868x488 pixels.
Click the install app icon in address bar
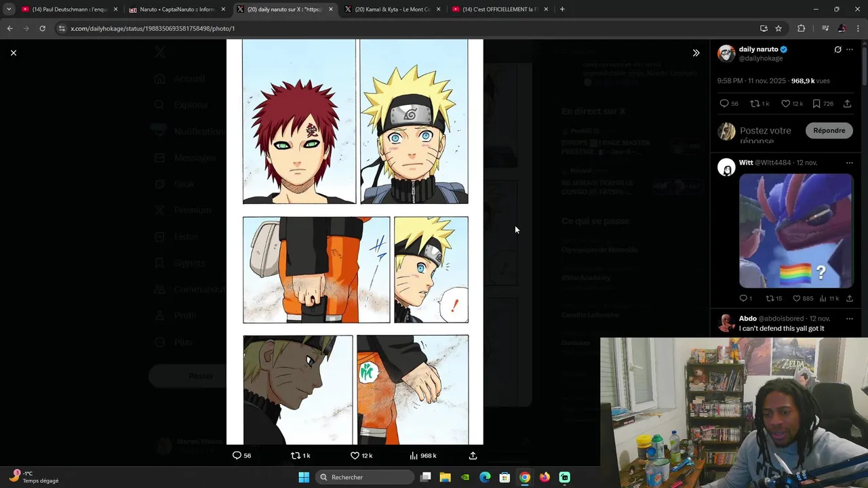click(x=764, y=28)
